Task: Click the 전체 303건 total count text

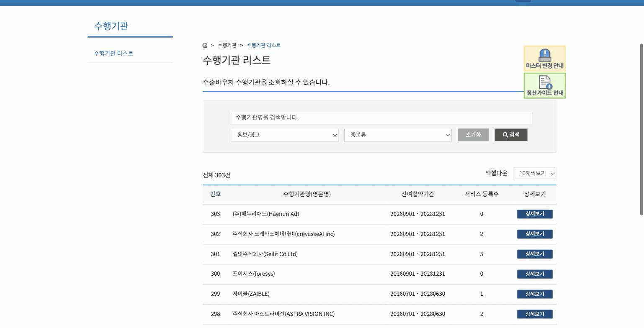Action: [x=216, y=175]
